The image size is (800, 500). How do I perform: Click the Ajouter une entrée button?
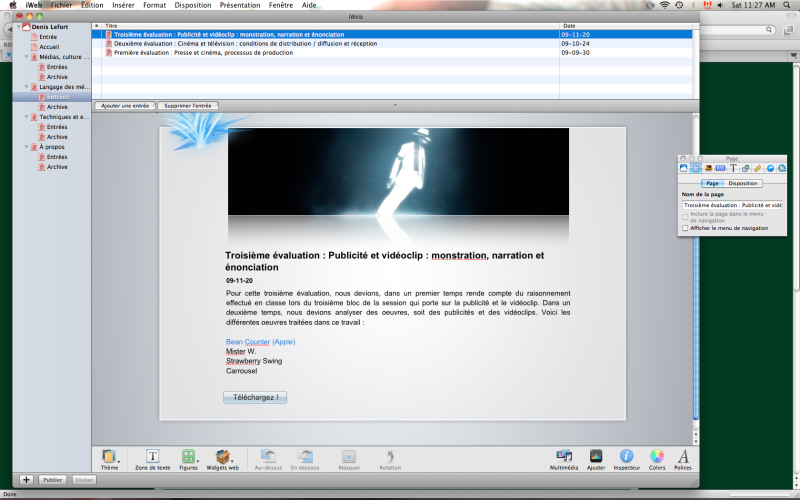pos(125,105)
